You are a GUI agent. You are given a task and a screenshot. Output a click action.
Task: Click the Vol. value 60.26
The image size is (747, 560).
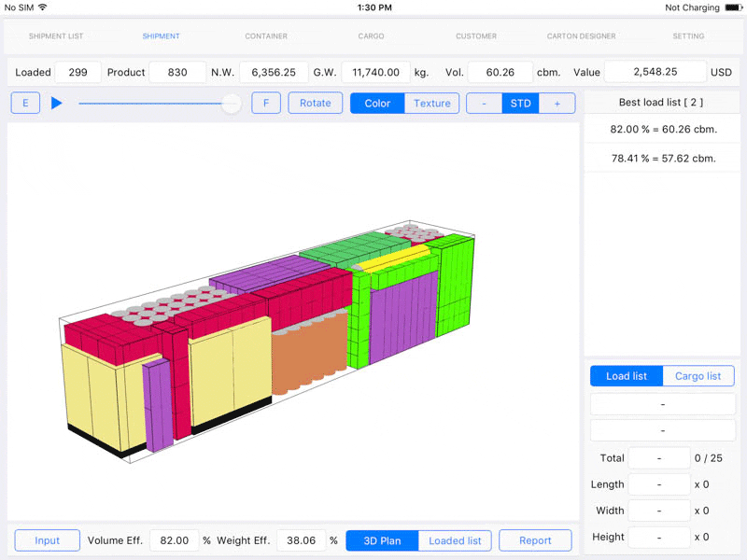[500, 73]
